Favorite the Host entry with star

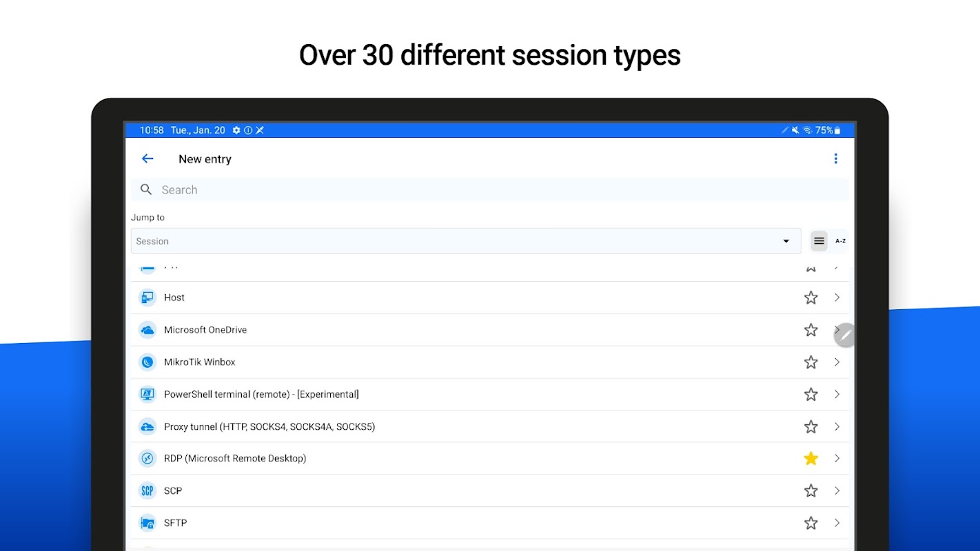point(810,298)
